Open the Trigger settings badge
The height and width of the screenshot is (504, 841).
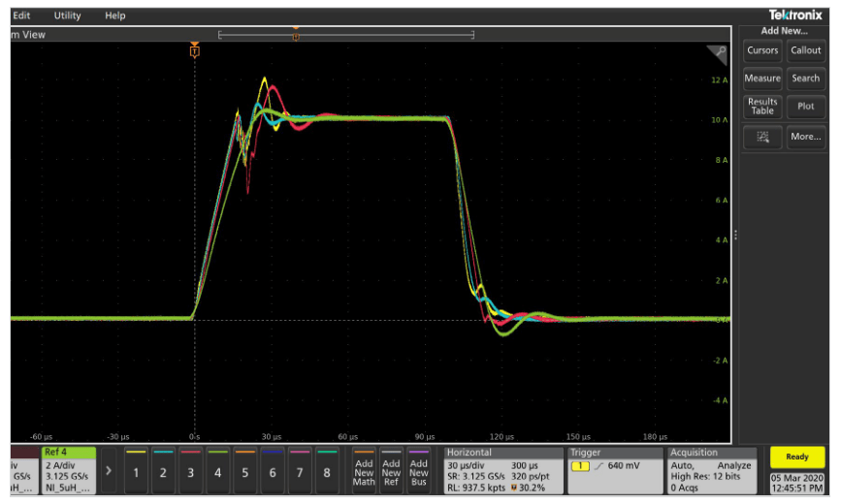pyautogui.click(x=615, y=469)
